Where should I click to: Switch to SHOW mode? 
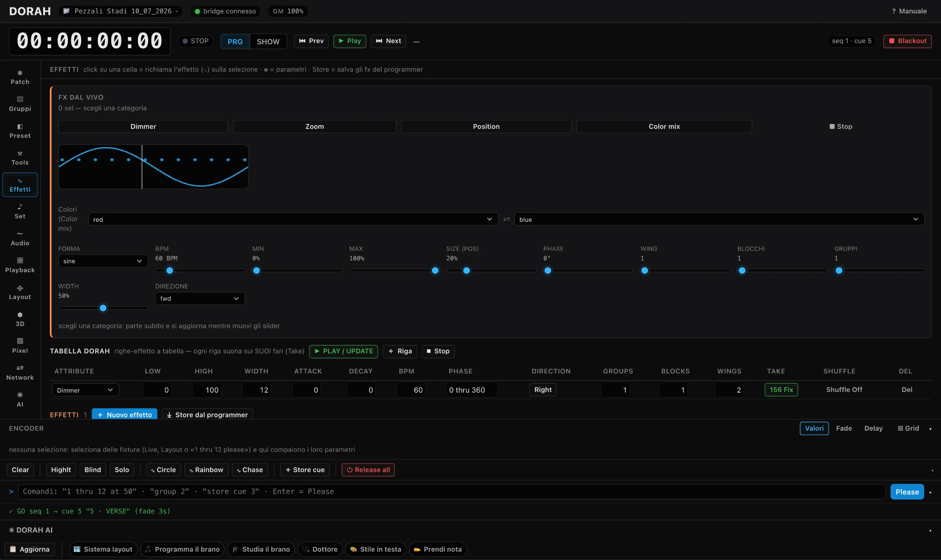(268, 42)
